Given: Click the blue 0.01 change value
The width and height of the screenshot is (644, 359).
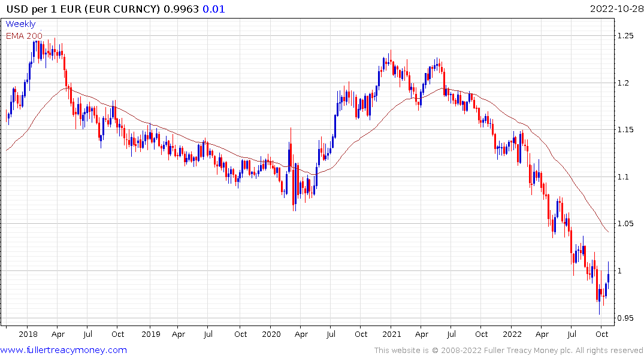Looking at the screenshot, I should click(214, 9).
